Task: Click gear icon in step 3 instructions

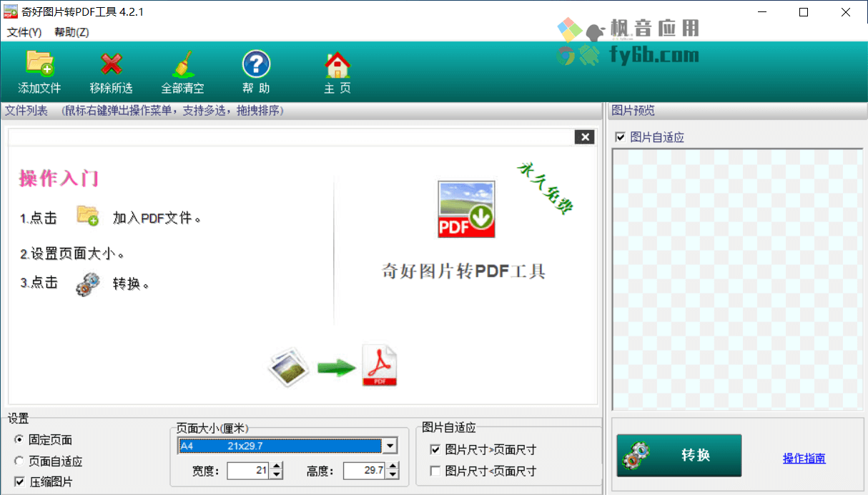Action: (x=87, y=284)
